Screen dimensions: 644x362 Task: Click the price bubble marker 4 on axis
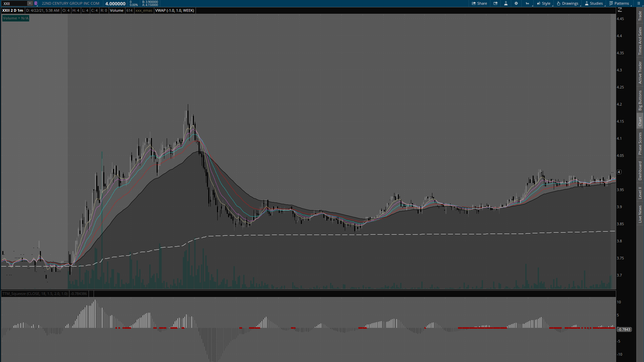(x=619, y=172)
